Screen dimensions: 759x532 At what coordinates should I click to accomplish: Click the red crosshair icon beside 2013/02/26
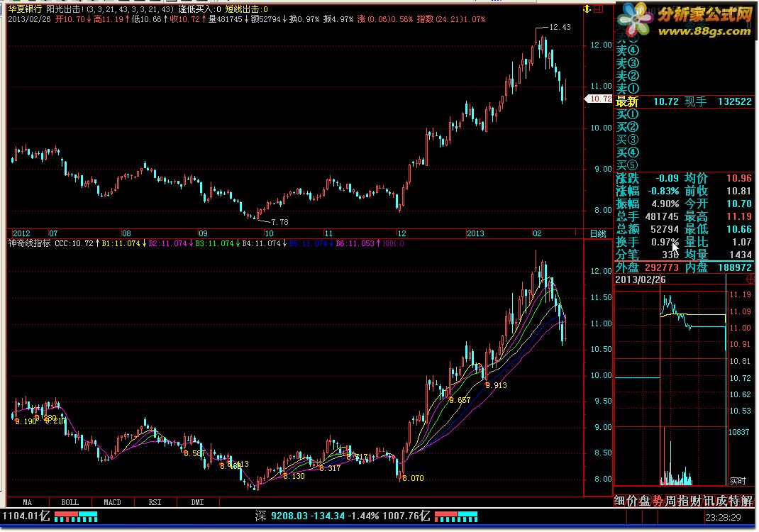pyautogui.click(x=750, y=279)
